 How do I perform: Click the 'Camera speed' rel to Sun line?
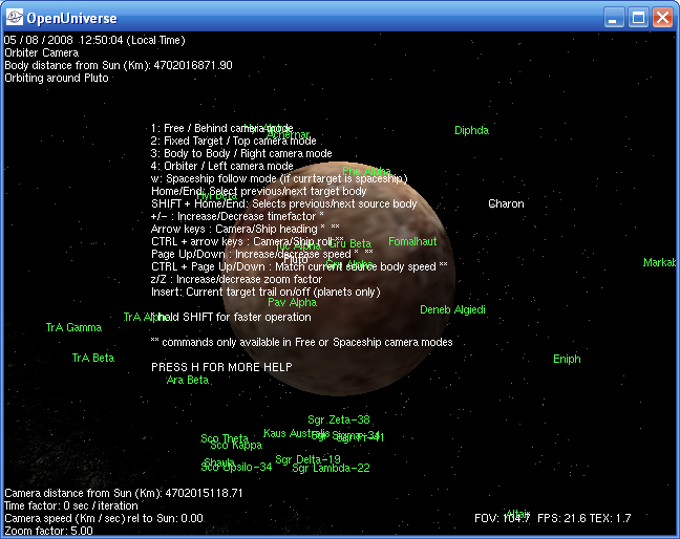(104, 518)
